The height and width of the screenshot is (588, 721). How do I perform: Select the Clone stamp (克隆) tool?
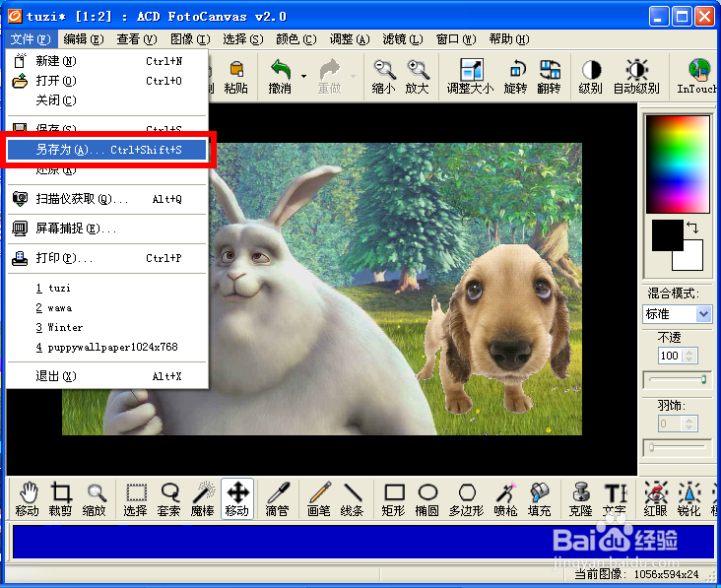[581, 499]
